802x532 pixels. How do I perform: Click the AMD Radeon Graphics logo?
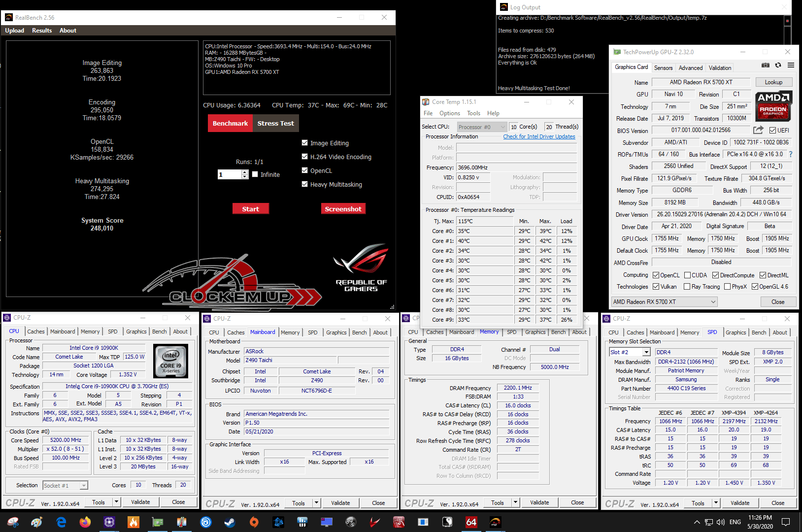point(773,106)
